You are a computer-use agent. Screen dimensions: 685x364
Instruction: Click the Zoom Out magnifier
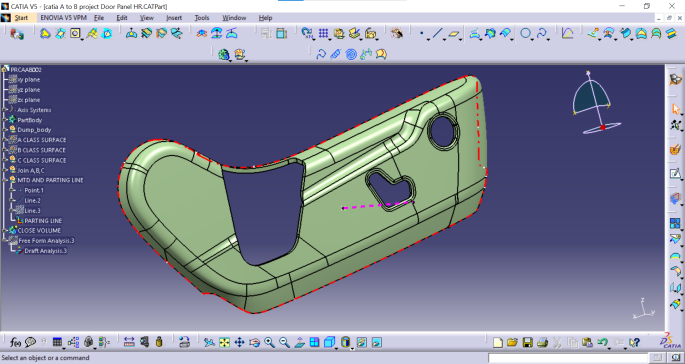(x=284, y=342)
